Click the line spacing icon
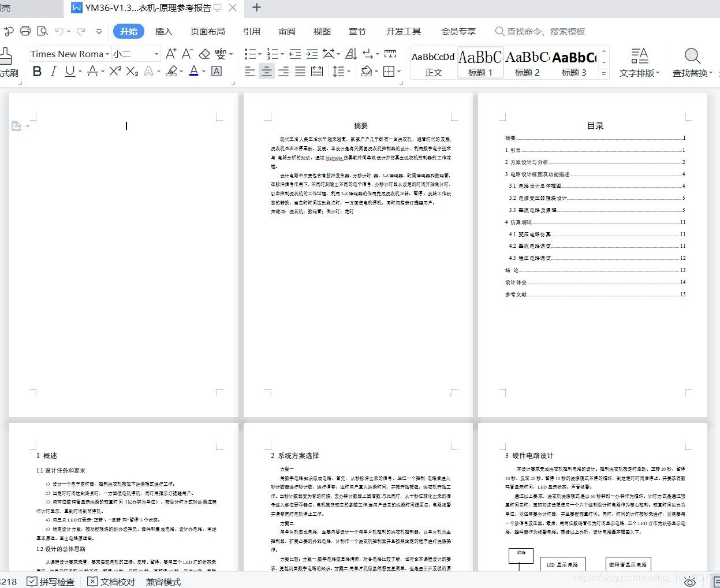Image resolution: width=720 pixels, height=588 pixels. tap(338, 71)
